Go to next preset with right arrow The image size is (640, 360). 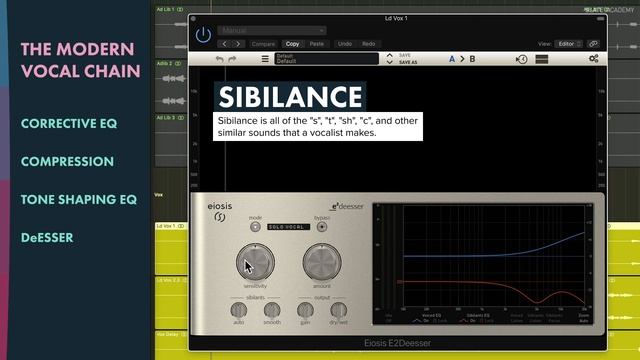238,44
